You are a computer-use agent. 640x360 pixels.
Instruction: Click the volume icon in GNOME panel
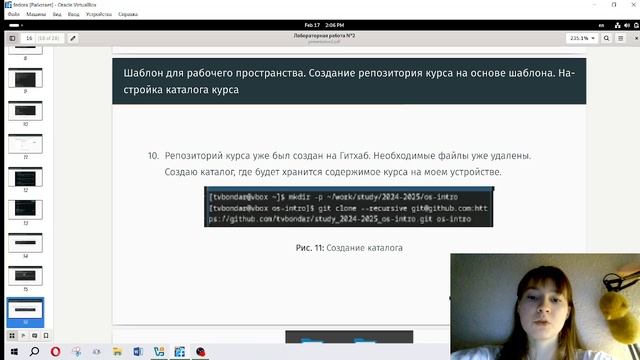click(627, 25)
